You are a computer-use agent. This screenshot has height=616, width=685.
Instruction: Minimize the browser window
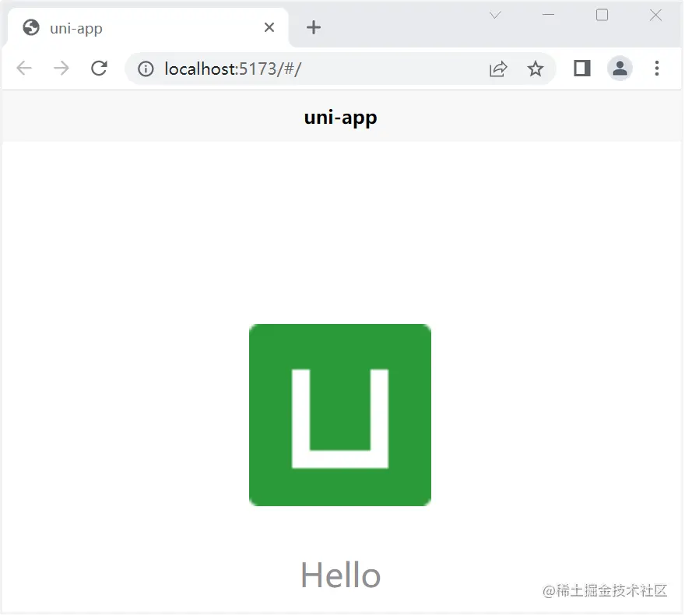(x=548, y=15)
